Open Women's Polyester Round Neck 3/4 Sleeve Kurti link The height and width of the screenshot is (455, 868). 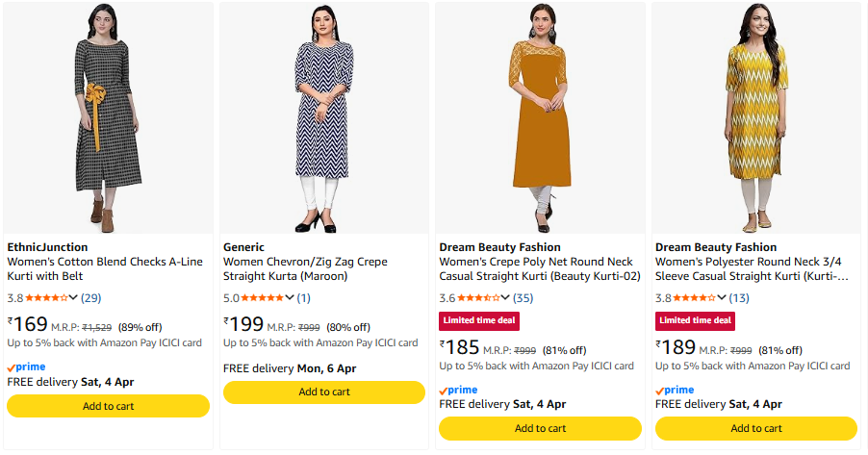(751, 268)
